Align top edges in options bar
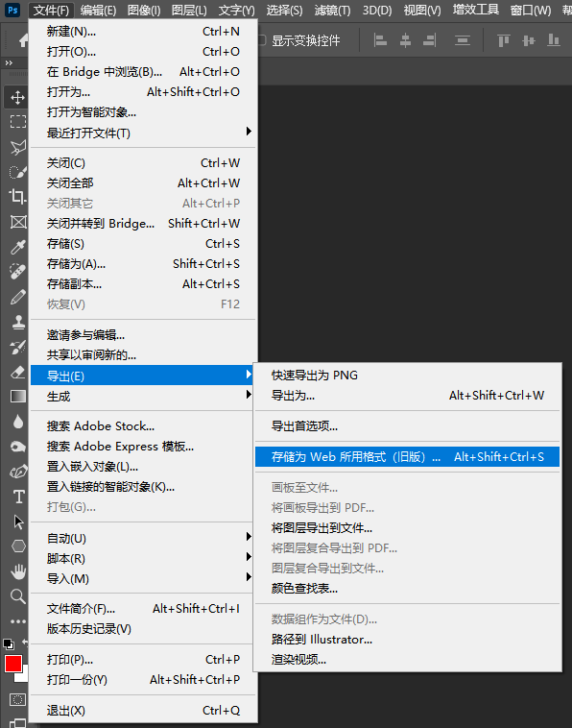Screen dimensions: 572x728 tap(503, 41)
